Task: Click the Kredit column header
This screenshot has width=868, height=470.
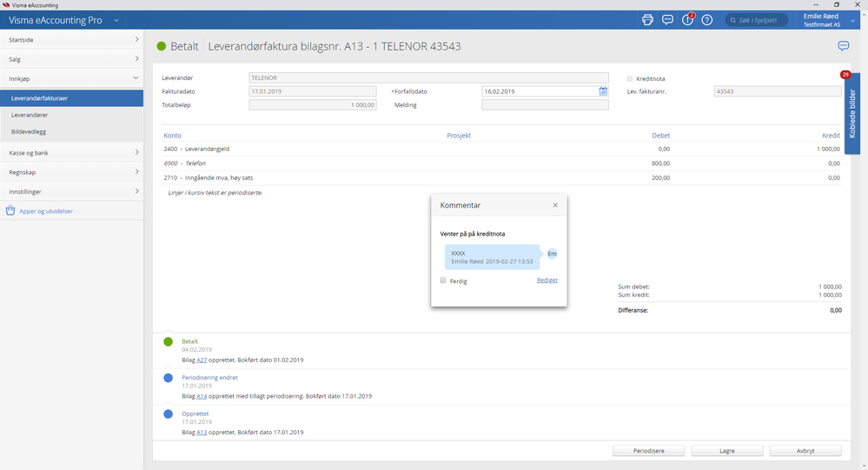Action: point(831,135)
